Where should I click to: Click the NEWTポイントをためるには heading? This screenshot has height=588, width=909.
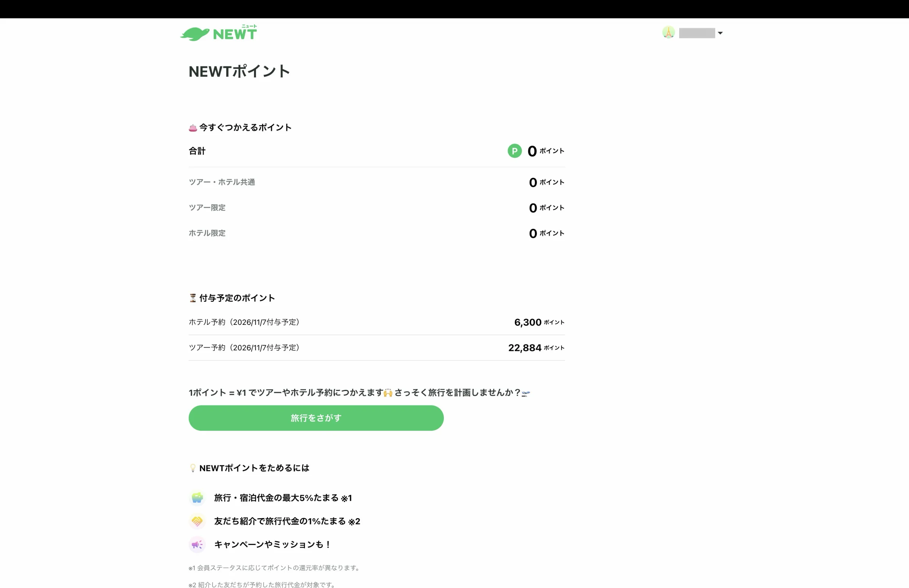[254, 468]
